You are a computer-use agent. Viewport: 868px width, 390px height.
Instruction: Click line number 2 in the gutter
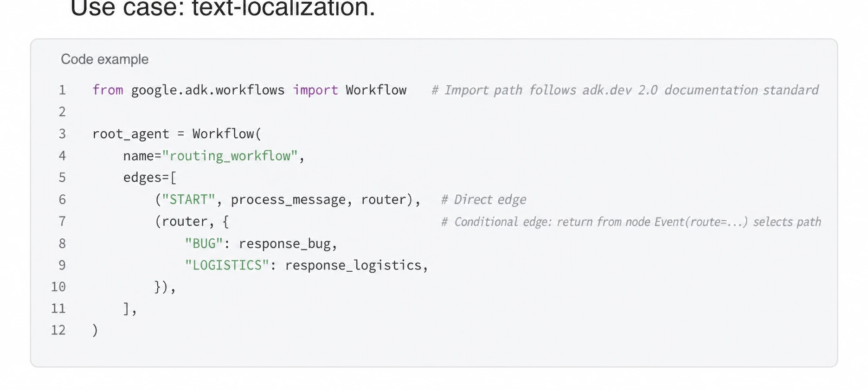pos(62,112)
